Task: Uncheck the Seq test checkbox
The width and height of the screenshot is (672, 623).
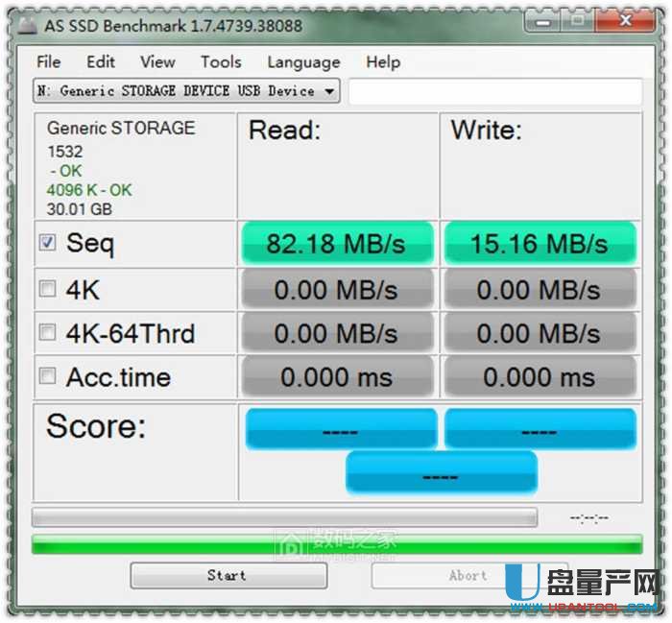Action: pos(47,243)
